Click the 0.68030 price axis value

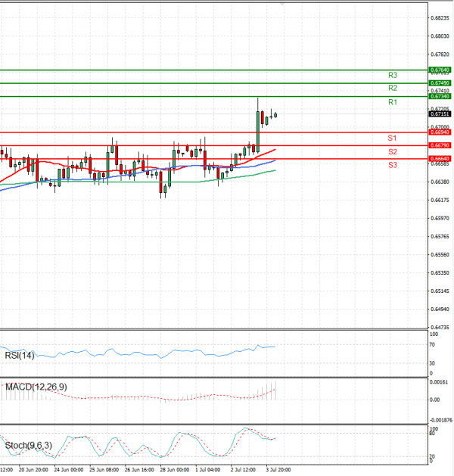pos(440,36)
